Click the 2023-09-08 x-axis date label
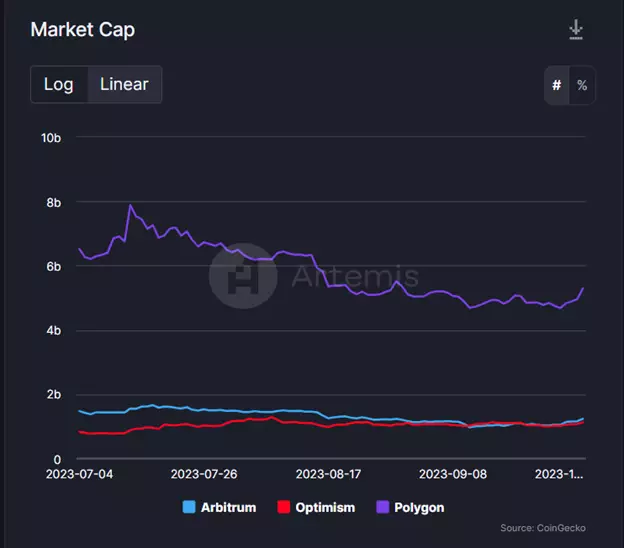The width and height of the screenshot is (624, 548). [453, 474]
